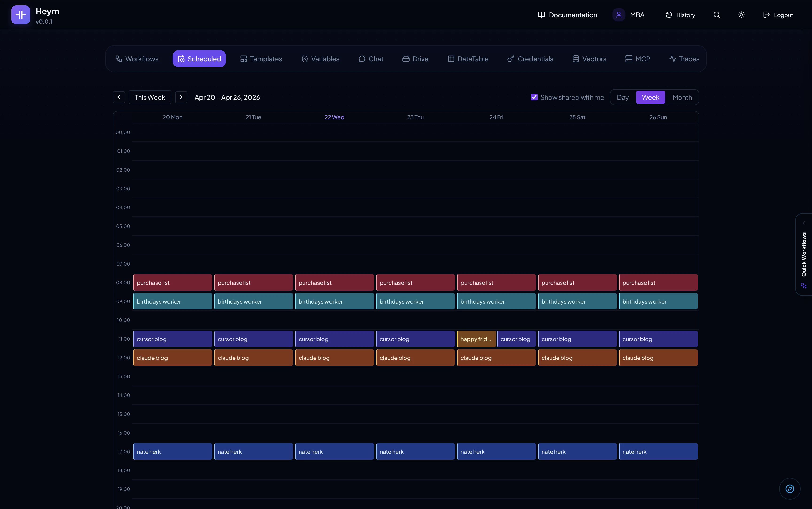Uncheck Show shared with me
Image resolution: width=812 pixels, height=509 pixels.
pyautogui.click(x=534, y=97)
